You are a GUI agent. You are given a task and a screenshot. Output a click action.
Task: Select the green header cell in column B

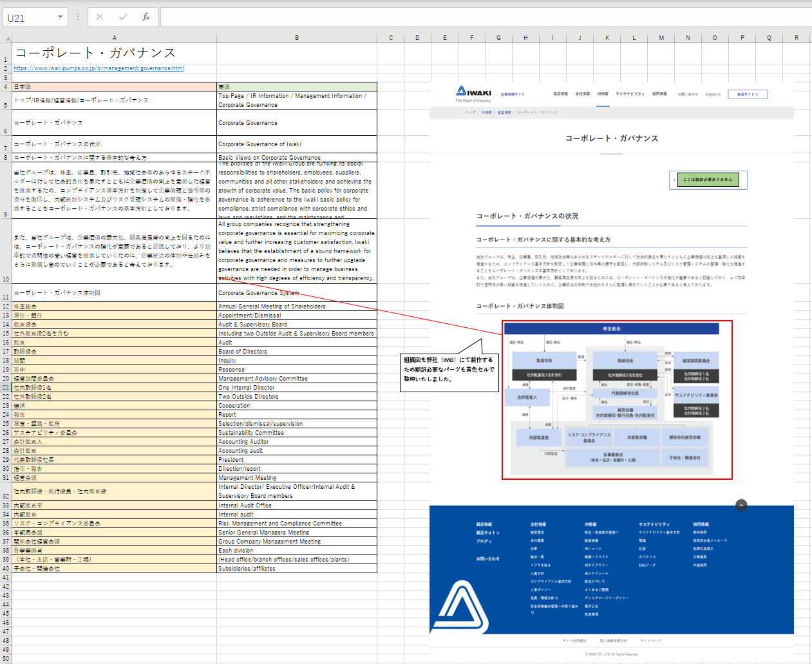(296, 86)
